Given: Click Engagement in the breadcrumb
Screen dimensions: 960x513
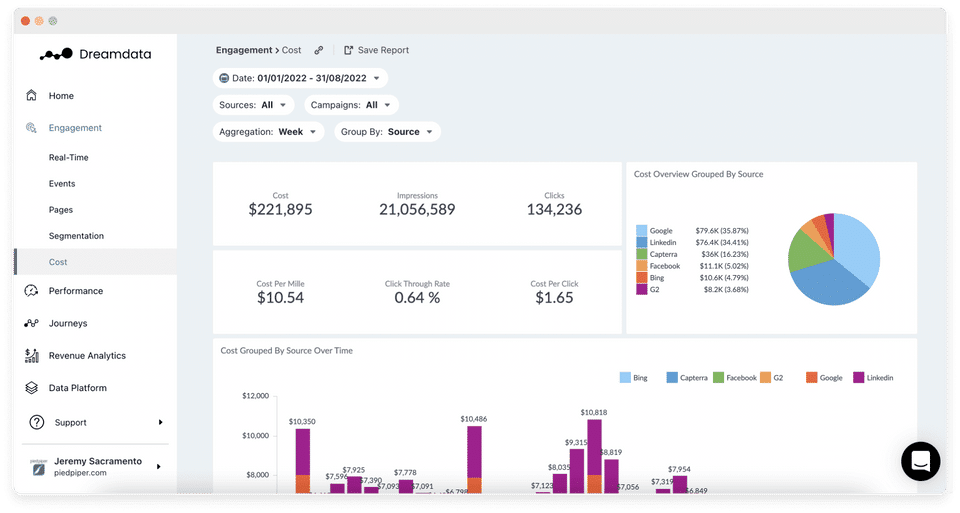Looking at the screenshot, I should click(x=244, y=50).
